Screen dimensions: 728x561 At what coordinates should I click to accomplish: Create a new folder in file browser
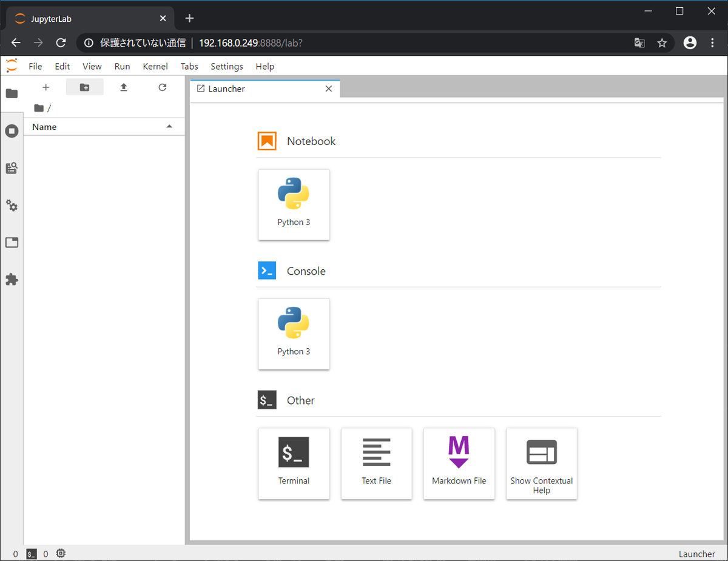click(84, 87)
